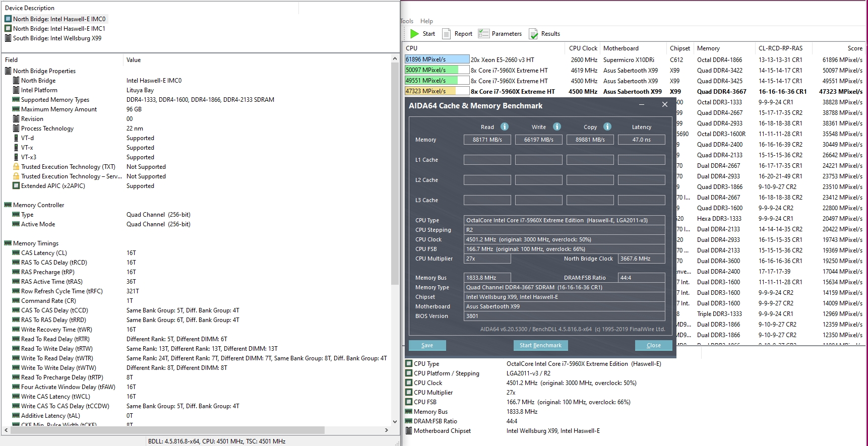Select the 'Write Recovery Time (tWR)' row label
The image size is (868, 446).
point(56,330)
